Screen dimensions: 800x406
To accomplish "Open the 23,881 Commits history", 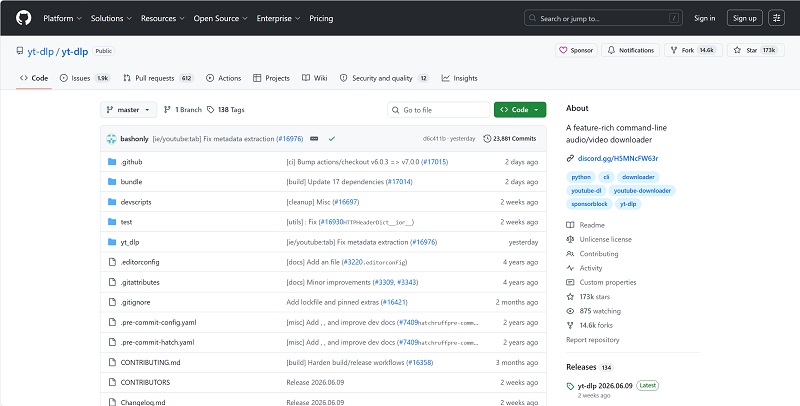I will coord(510,139).
